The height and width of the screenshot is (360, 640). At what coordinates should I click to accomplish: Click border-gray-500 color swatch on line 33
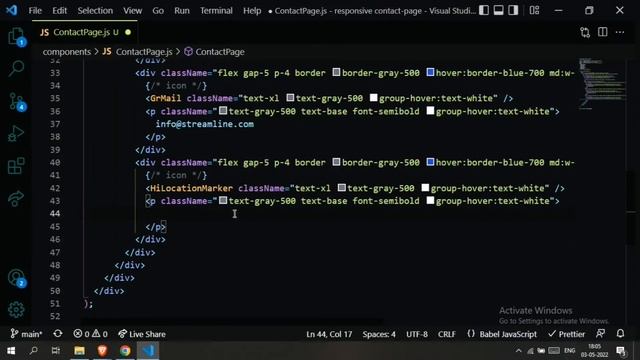[336, 72]
